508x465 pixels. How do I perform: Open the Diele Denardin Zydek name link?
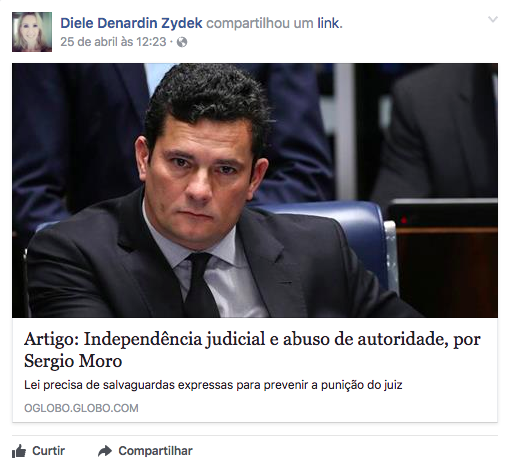pos(131,23)
